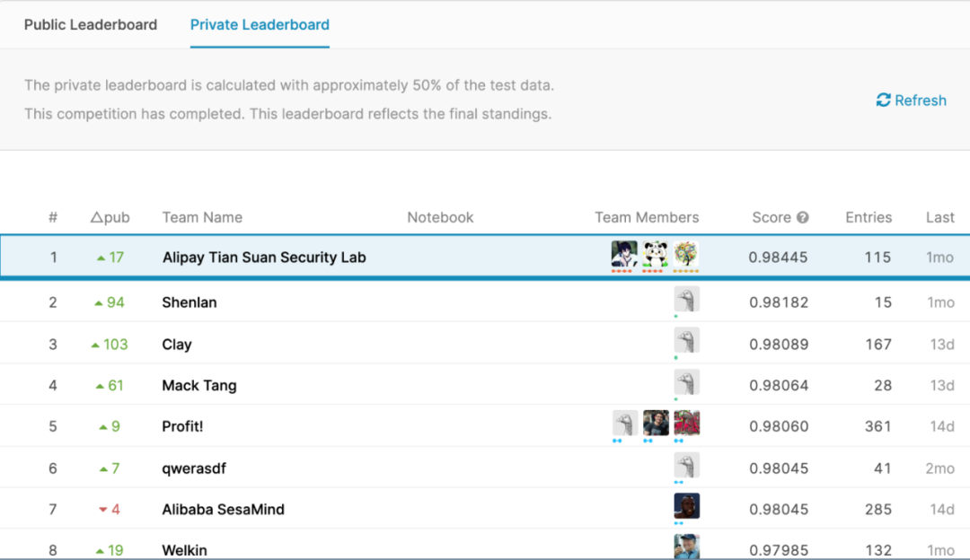970x560 pixels.
Task: Click Mack Tang's member avatar
Action: point(687,382)
